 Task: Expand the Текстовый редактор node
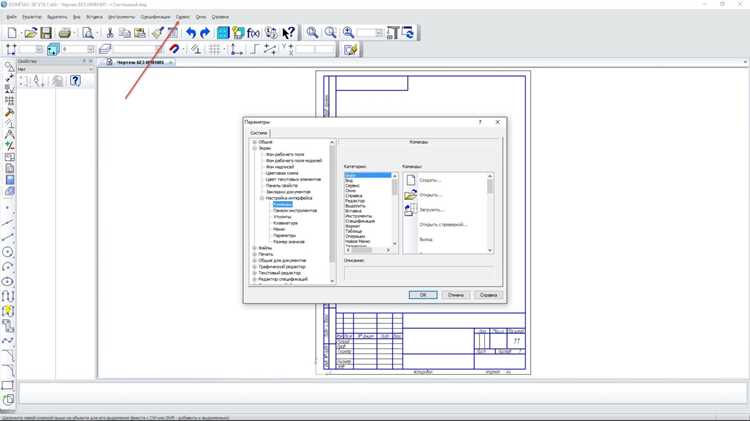pos(255,273)
